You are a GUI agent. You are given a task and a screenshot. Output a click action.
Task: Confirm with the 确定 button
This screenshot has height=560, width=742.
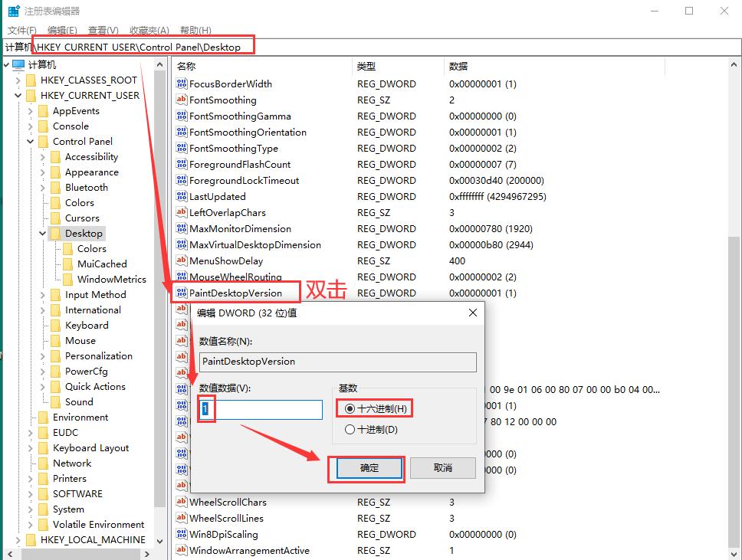369,468
